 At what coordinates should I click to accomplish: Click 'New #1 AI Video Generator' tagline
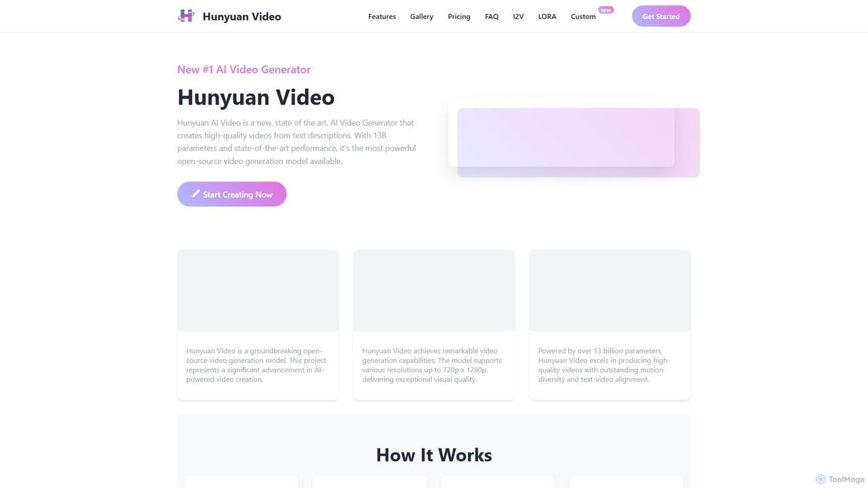coord(244,69)
